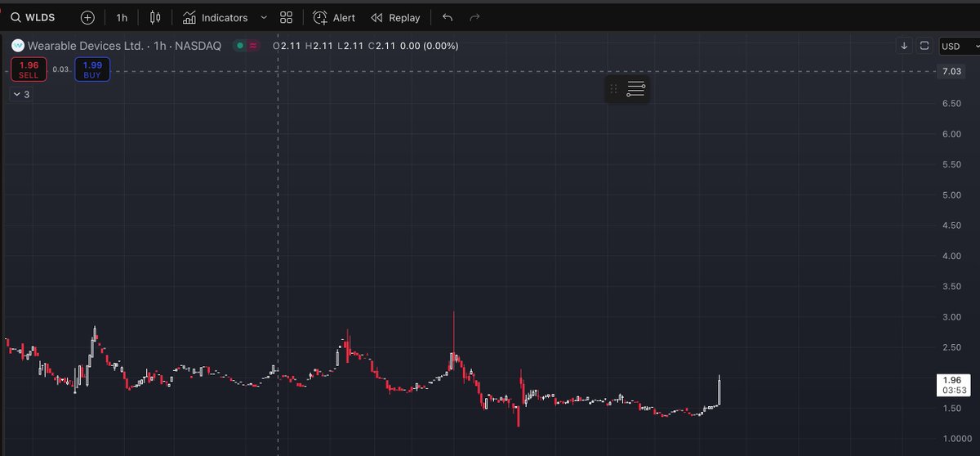
Task: Click the 1.96 SELL button
Action: click(x=29, y=69)
